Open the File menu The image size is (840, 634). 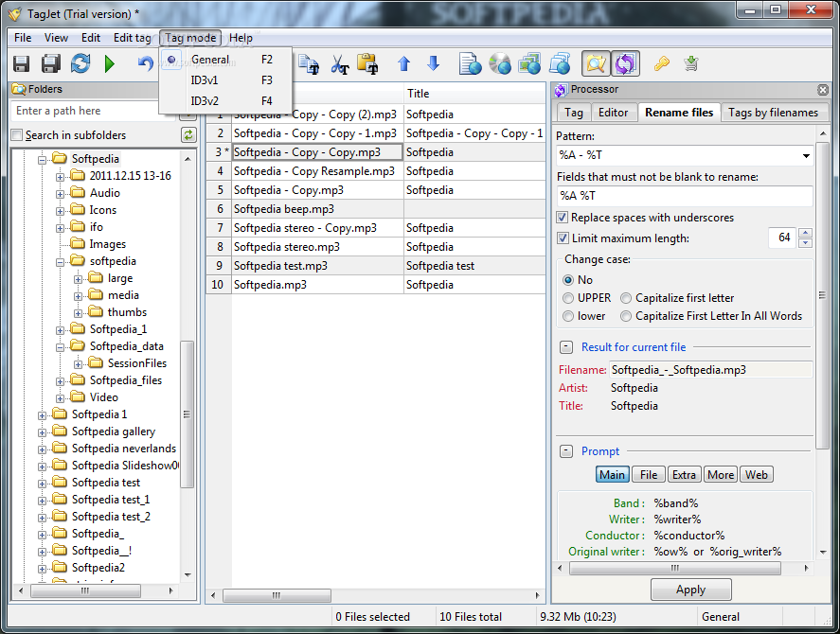click(x=23, y=38)
